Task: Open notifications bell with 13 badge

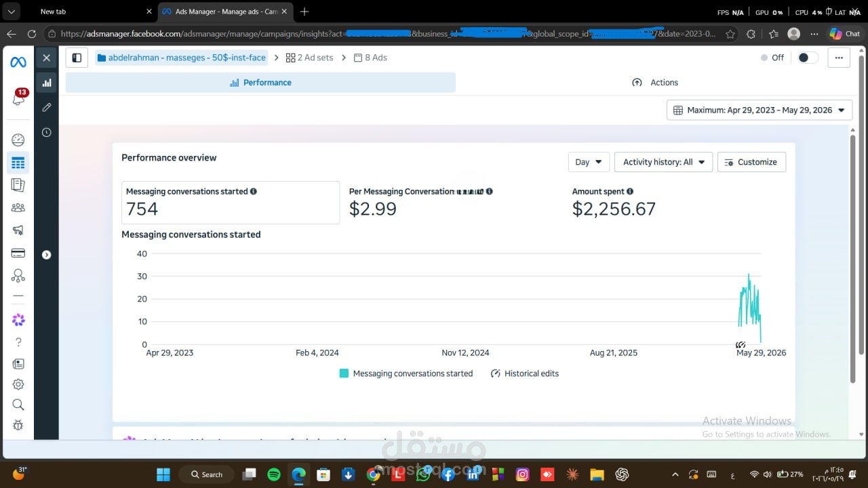Action: click(18, 98)
